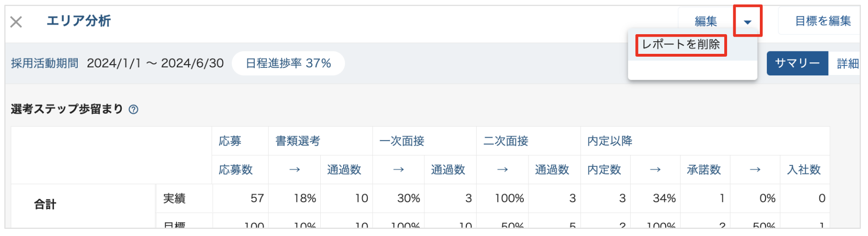Select レポートを削除 from the menu
The image size is (868, 236).
pos(681,45)
